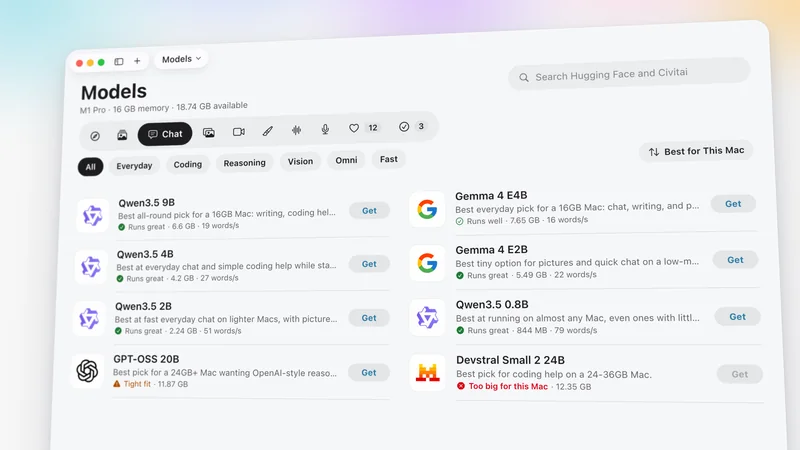Viewport: 800px width, 450px height.
Task: Filter models by Vision
Action: pyautogui.click(x=300, y=161)
